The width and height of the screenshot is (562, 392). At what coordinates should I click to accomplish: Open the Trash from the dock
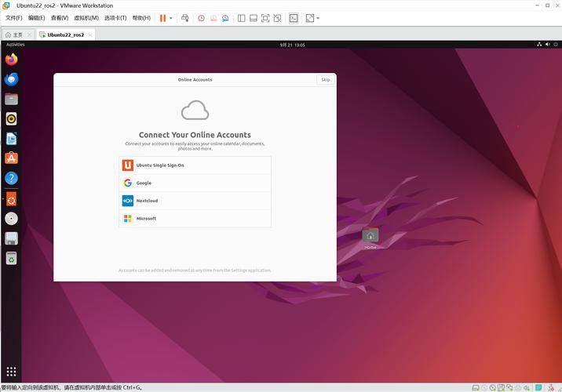click(x=12, y=258)
